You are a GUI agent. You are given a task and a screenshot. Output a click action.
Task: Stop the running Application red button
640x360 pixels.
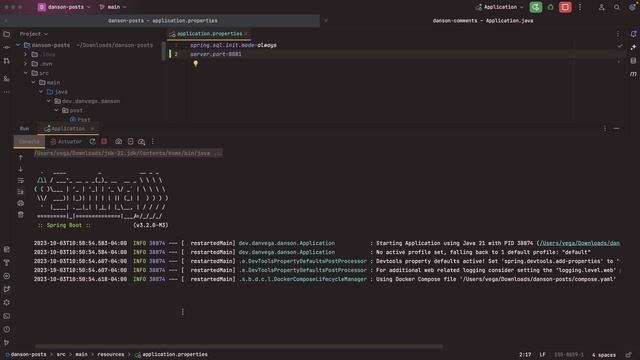(565, 7)
